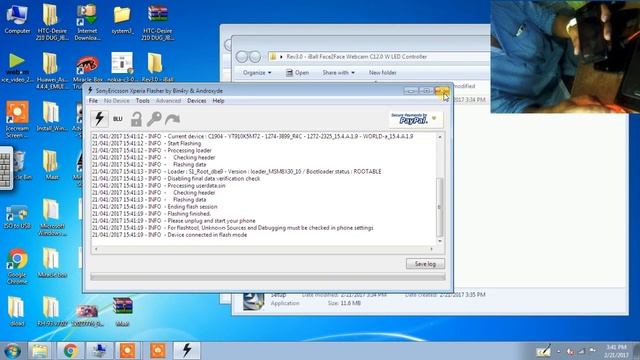Select the Install_Win folder icon
640x360 pixels.
(51, 116)
